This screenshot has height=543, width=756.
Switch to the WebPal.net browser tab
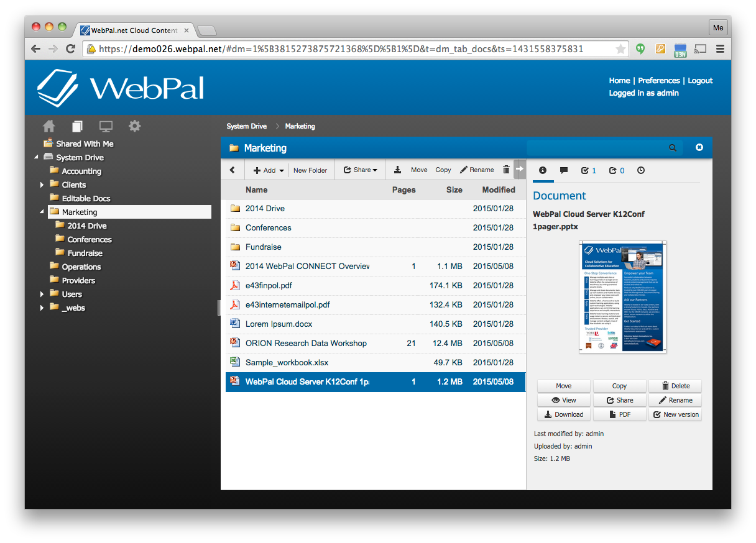point(134,30)
